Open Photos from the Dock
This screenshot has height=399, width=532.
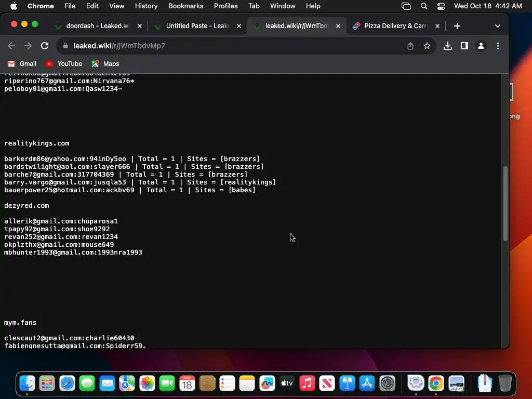pyautogui.click(x=147, y=383)
